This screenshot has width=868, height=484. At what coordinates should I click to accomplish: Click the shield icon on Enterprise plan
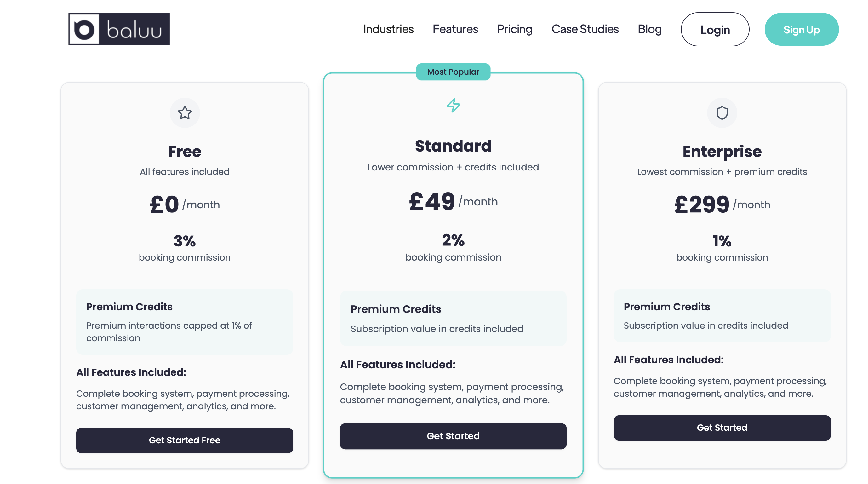click(722, 112)
